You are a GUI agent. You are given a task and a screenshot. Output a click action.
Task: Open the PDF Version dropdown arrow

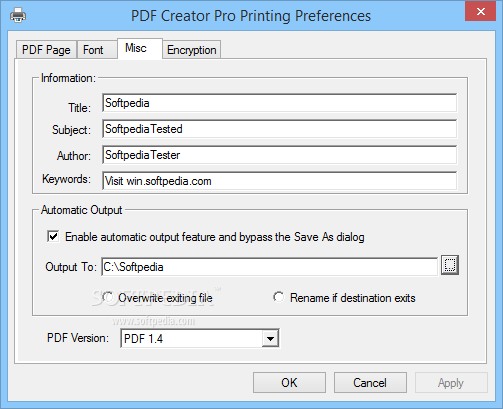tap(270, 339)
